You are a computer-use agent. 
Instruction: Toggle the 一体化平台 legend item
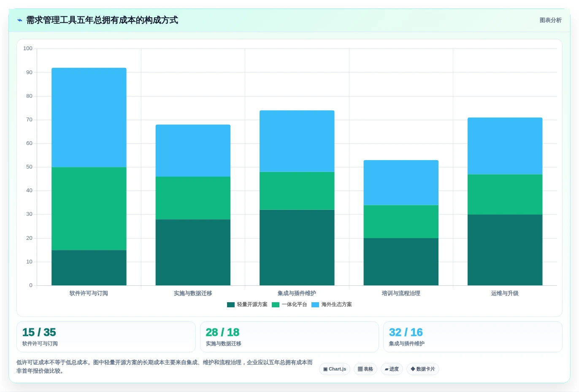(x=289, y=305)
